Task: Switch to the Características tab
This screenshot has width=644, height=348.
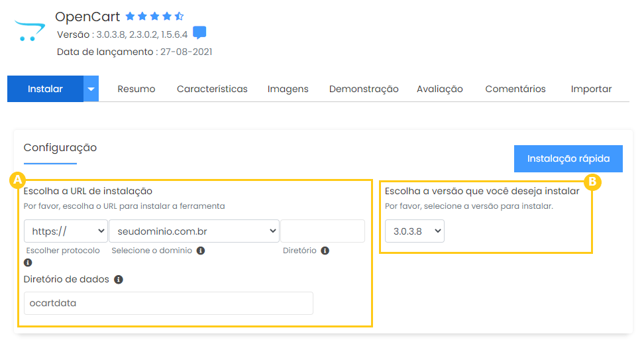Action: tap(212, 89)
